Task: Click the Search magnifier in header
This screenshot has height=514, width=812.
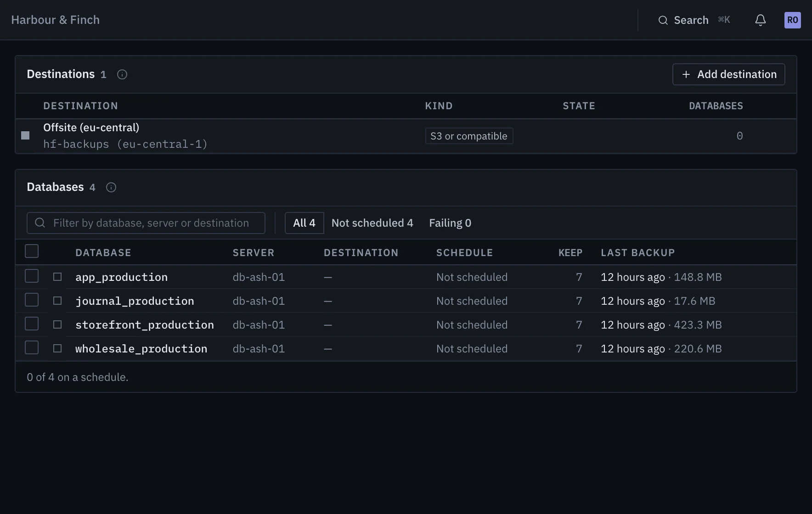Action: tap(663, 20)
